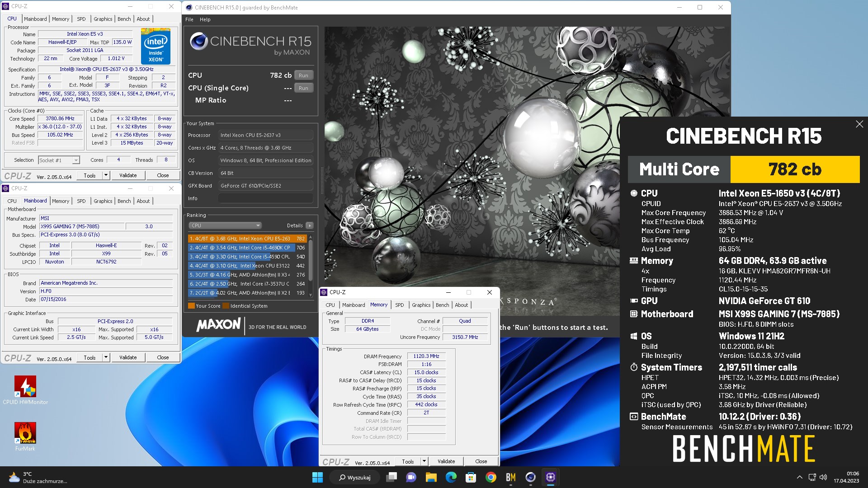Open Cinebench Help menu
The image size is (868, 488).
coord(205,19)
